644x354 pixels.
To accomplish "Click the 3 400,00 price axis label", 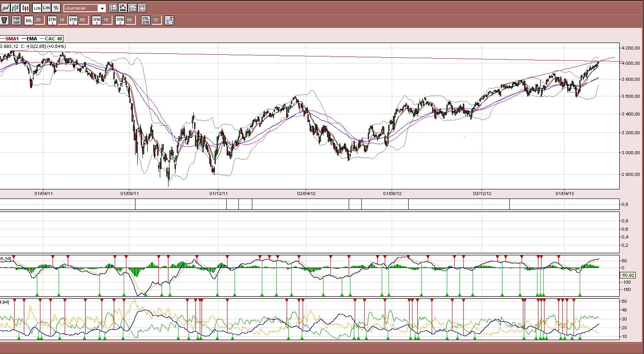I will point(631,114).
